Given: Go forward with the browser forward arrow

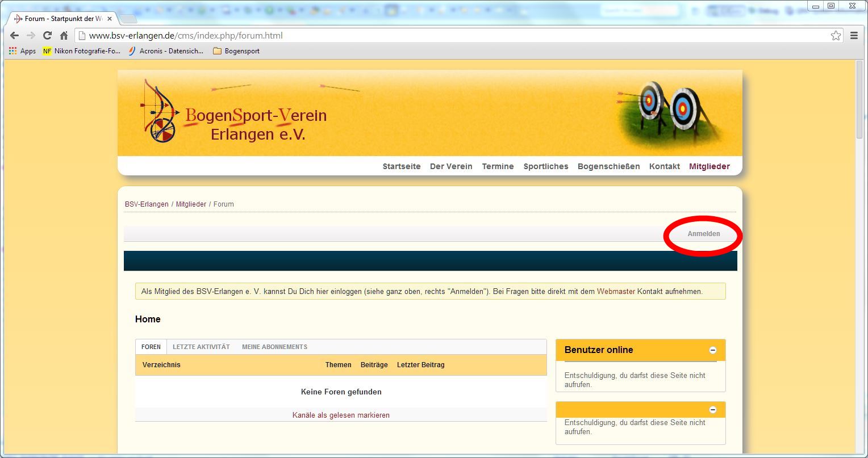Looking at the screenshot, I should [31, 35].
